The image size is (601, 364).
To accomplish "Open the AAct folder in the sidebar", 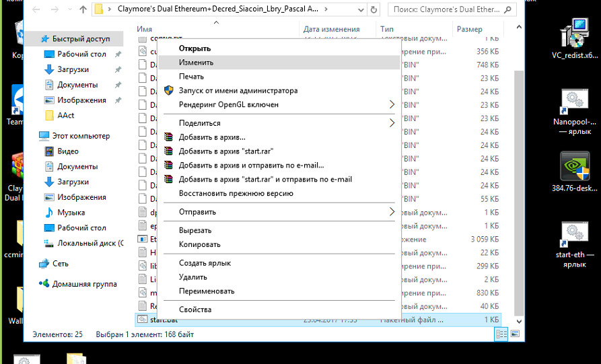I will pyautogui.click(x=65, y=115).
